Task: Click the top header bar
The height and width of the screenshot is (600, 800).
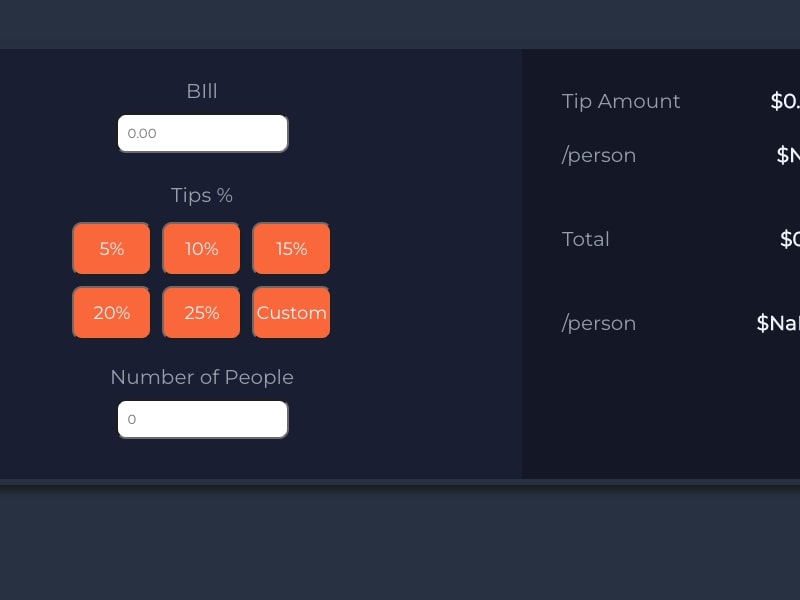Action: (x=400, y=24)
